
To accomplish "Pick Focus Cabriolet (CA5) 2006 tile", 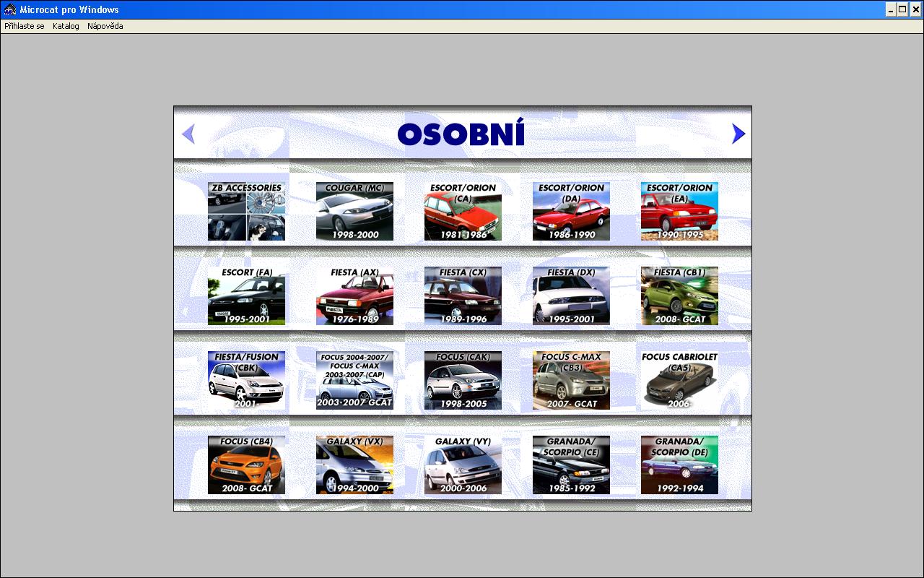I will click(679, 381).
